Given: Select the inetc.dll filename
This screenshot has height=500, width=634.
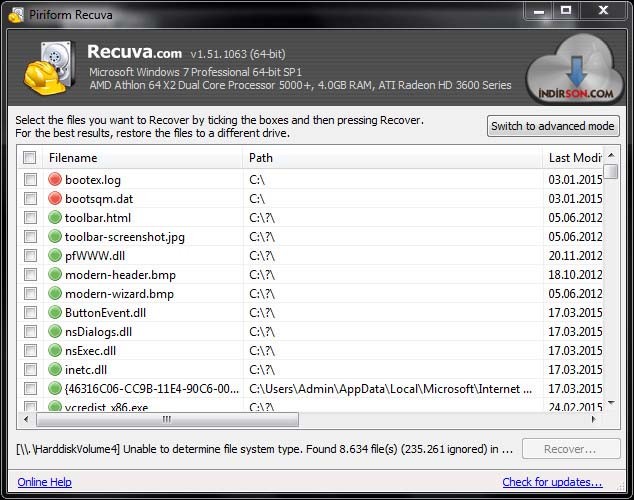Looking at the screenshot, I should (86, 370).
